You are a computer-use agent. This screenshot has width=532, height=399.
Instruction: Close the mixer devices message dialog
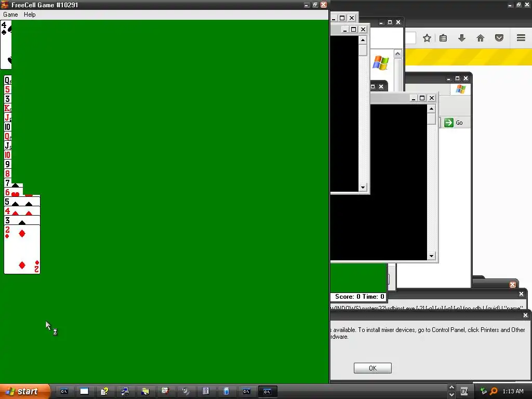pyautogui.click(x=525, y=315)
